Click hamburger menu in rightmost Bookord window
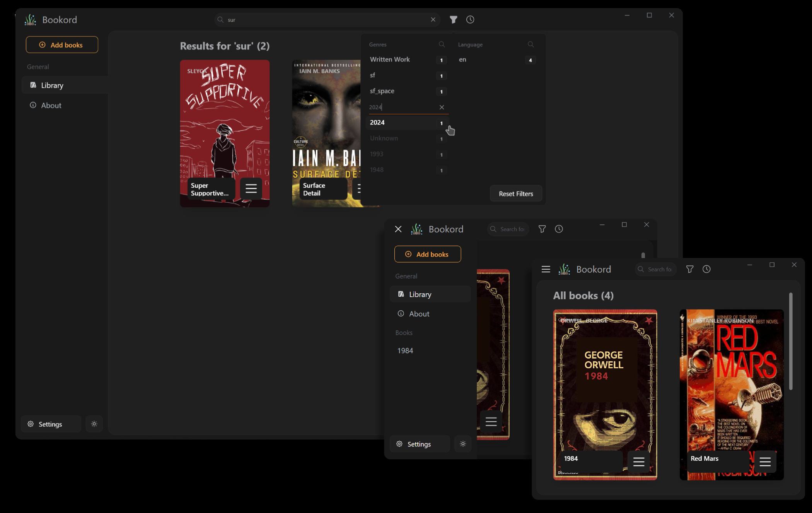The height and width of the screenshot is (513, 812). pyautogui.click(x=546, y=269)
